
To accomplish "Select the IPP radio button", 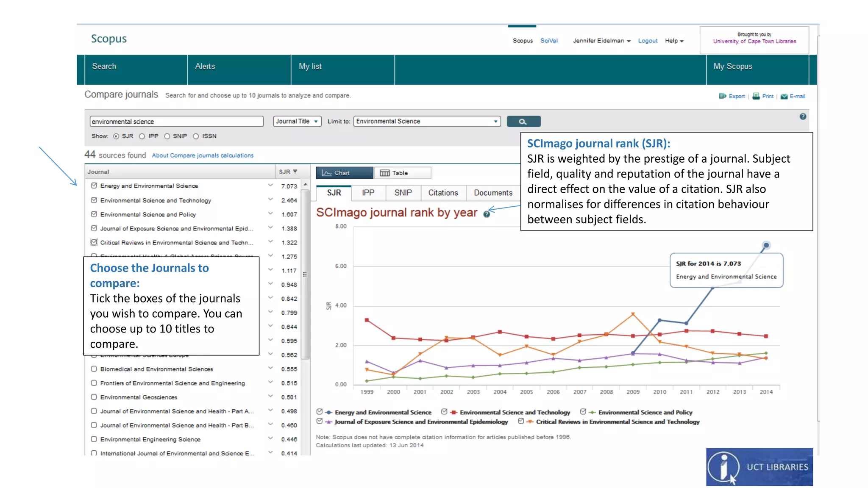I will coord(142,136).
